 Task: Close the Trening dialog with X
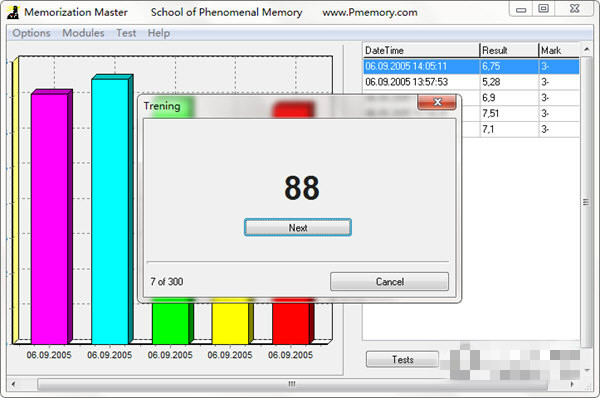(x=437, y=102)
